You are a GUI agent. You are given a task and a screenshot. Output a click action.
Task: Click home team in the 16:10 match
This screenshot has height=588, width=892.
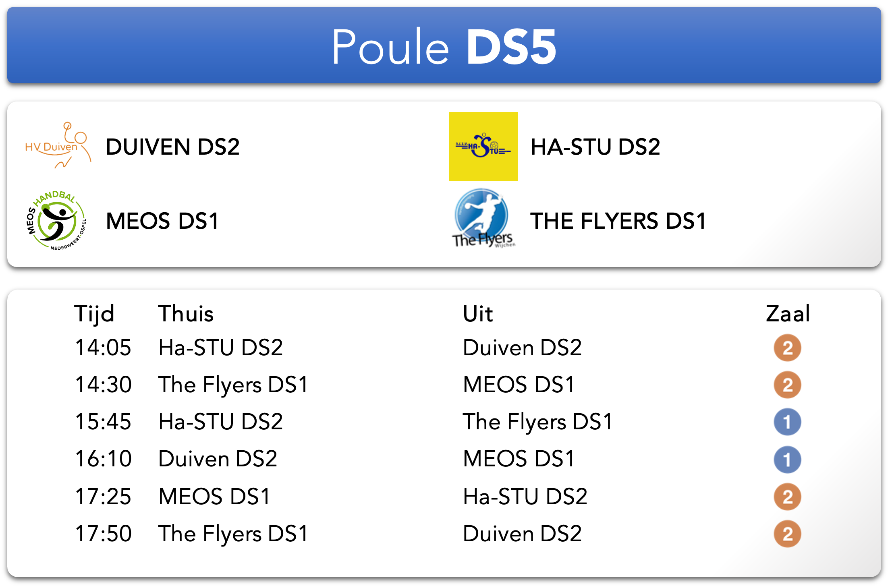(218, 459)
